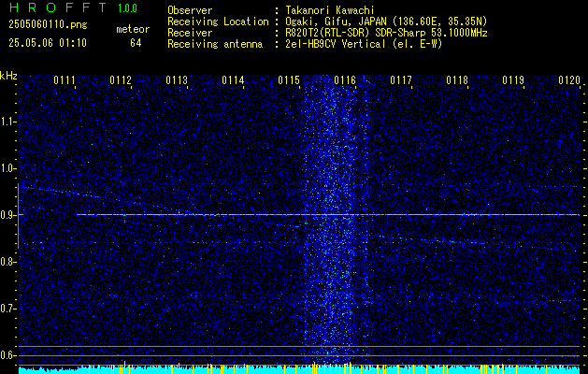The width and height of the screenshot is (588, 374).
Task: Click observer name Takanori Kawachi
Action: [x=330, y=10]
